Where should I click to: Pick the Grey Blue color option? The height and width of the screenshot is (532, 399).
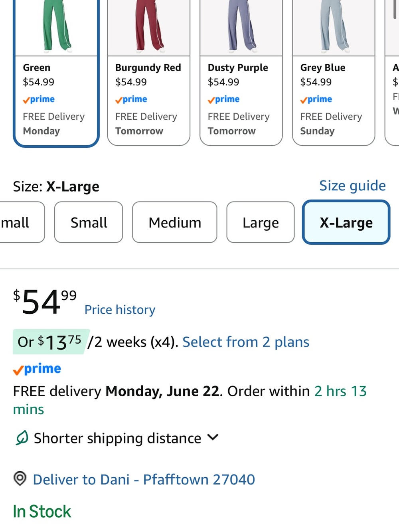(334, 72)
